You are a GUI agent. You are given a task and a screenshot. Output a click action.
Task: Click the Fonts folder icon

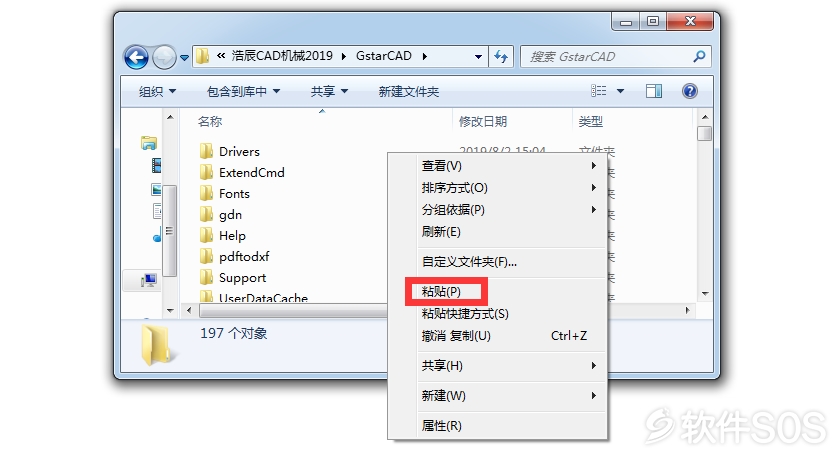(206, 193)
